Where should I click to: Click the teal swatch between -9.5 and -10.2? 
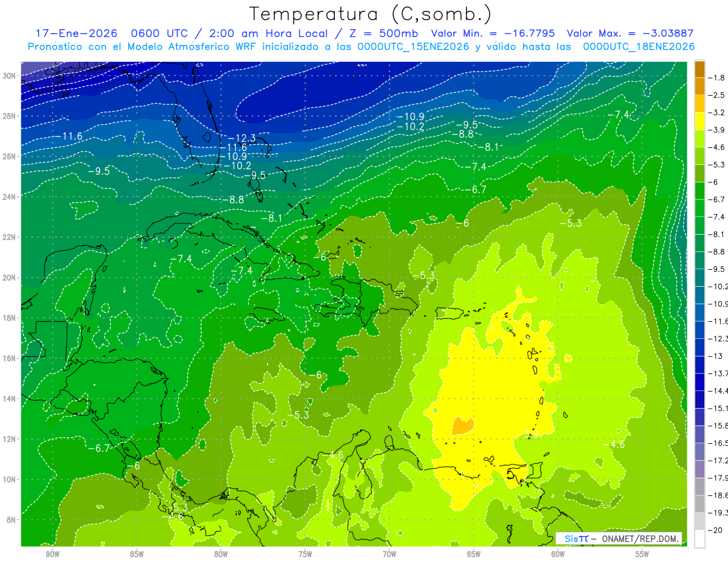pos(699,277)
